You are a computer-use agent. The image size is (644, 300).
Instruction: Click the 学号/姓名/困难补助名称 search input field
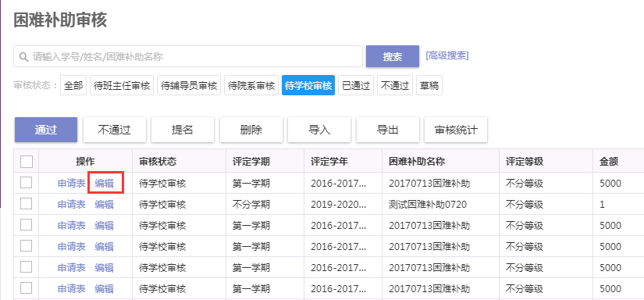188,56
